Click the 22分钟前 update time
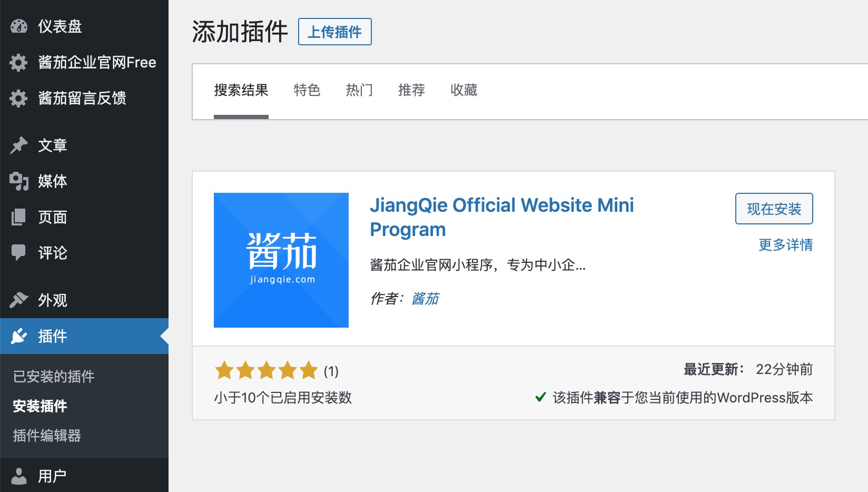The image size is (868, 492). 784,369
